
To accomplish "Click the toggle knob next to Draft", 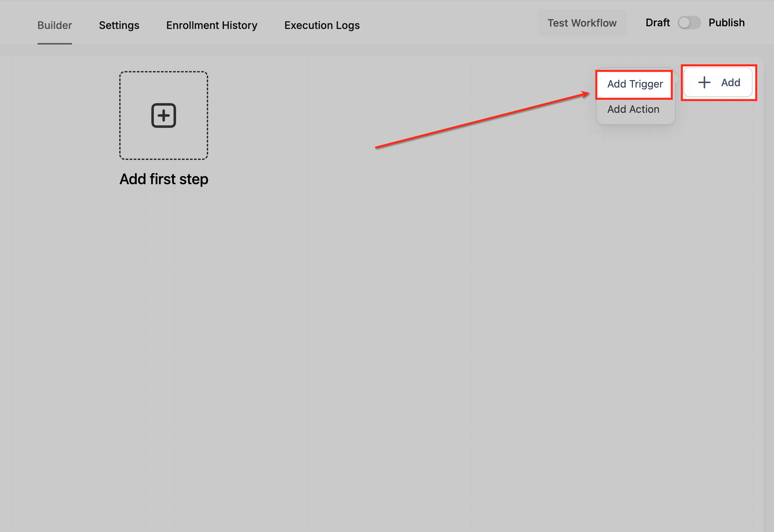I will pos(684,23).
